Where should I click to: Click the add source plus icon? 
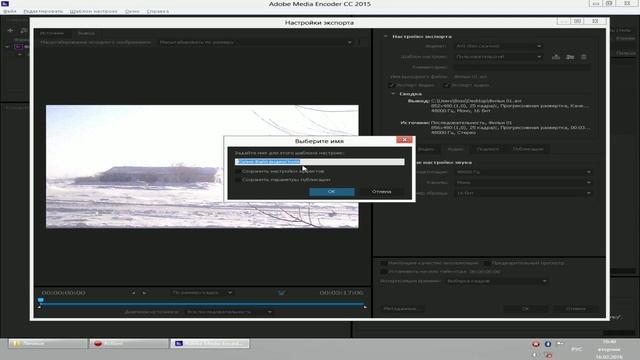click(x=10, y=30)
